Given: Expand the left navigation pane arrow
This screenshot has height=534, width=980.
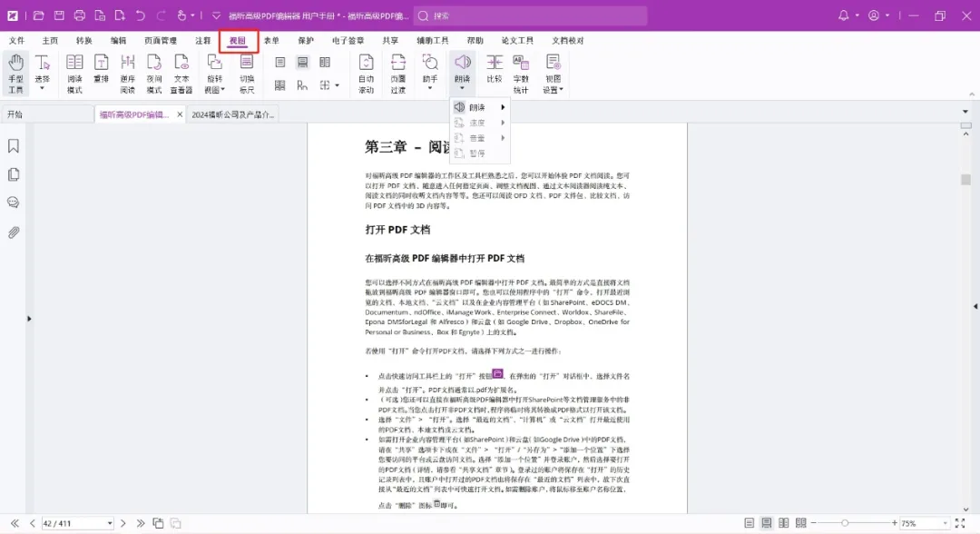Looking at the screenshot, I should click(x=29, y=319).
